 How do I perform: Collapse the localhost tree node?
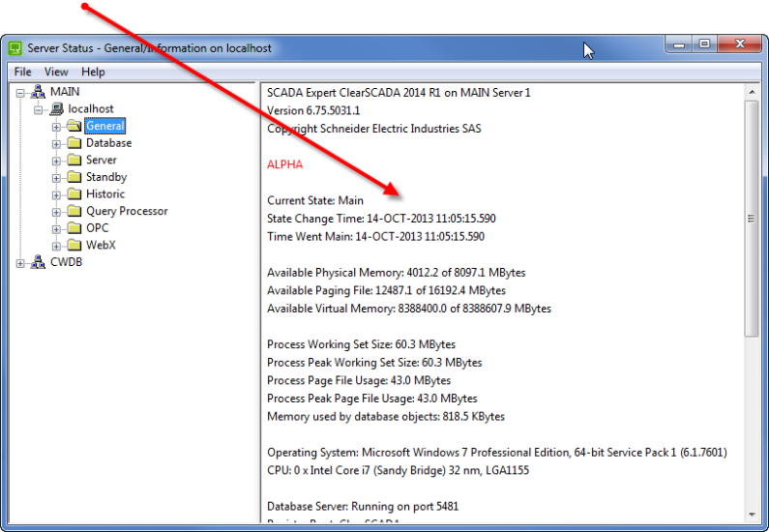39,109
